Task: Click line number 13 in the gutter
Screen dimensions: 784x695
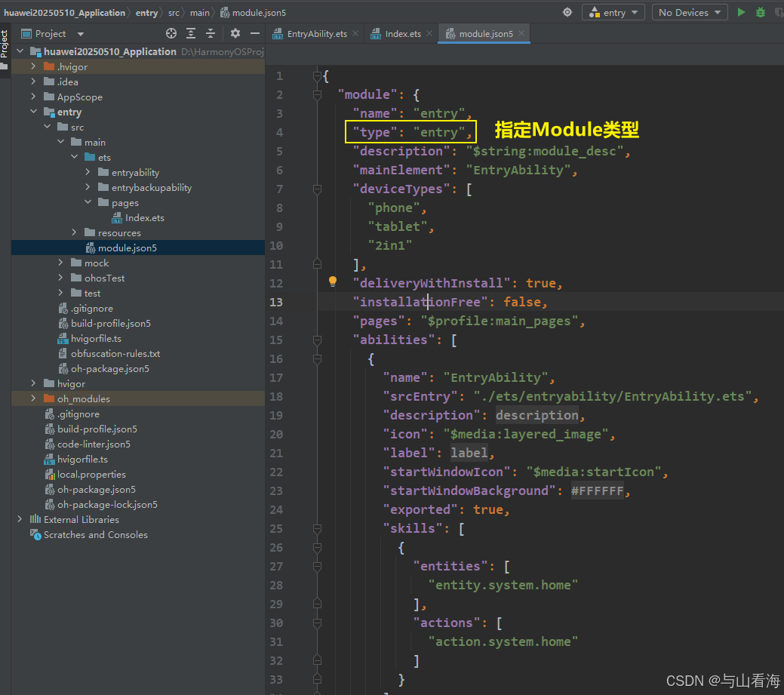Action: (x=276, y=302)
